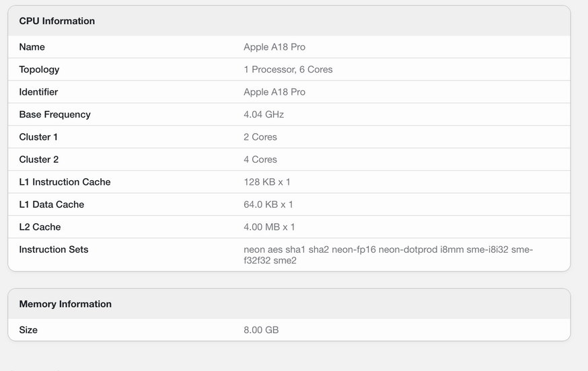Click the Cluster 2 label

coord(39,159)
